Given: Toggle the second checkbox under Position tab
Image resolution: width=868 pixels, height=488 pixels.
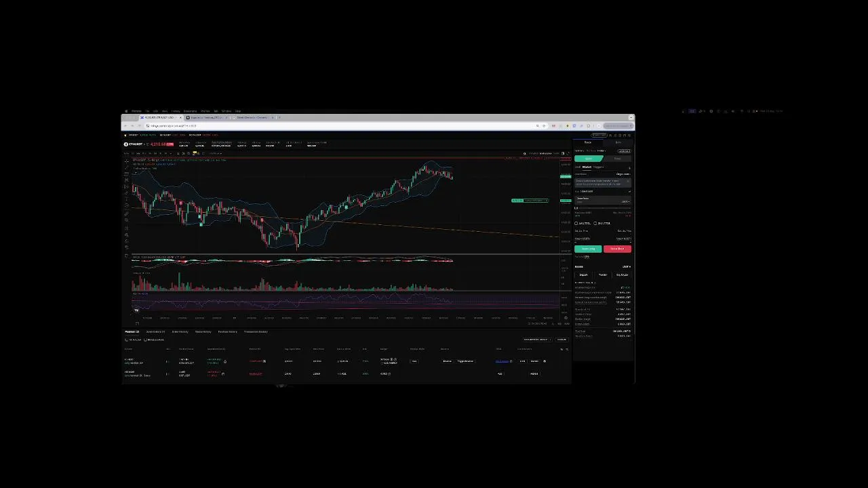Looking at the screenshot, I should [145, 340].
